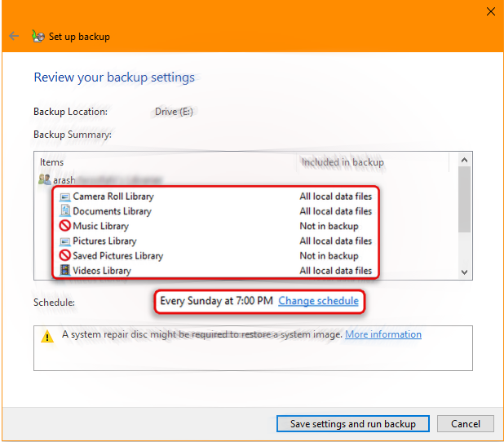This screenshot has height=442, width=504.
Task: Click the Documents Library icon
Action: 65,211
